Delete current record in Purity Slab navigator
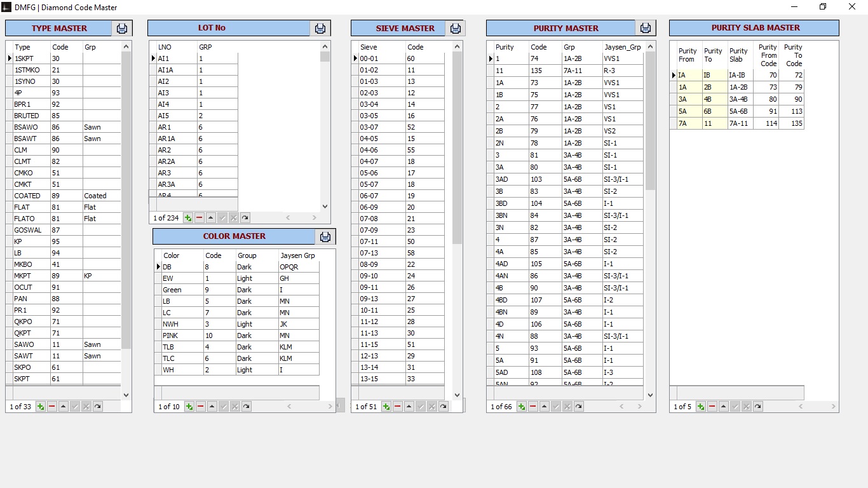 tap(712, 407)
